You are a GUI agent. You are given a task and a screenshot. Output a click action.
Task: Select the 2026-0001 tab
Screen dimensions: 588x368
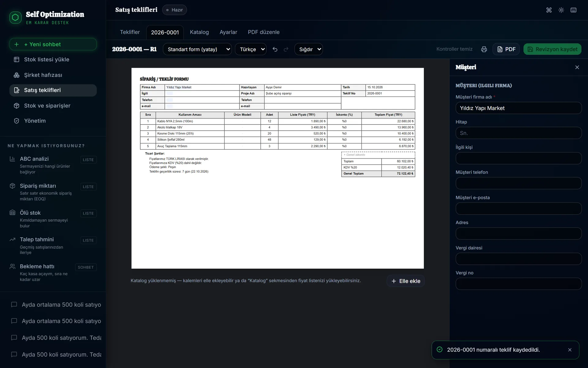165,33
